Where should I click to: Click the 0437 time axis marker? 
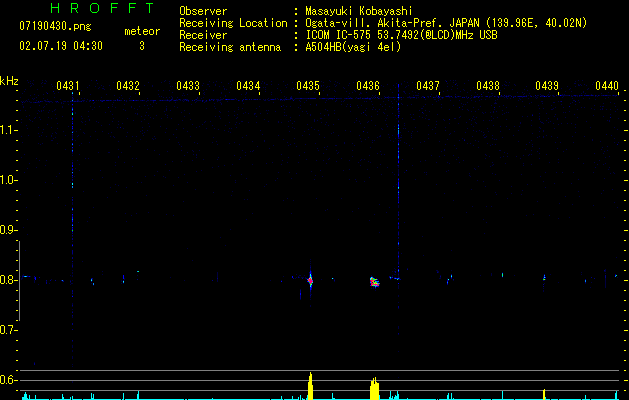(x=428, y=85)
